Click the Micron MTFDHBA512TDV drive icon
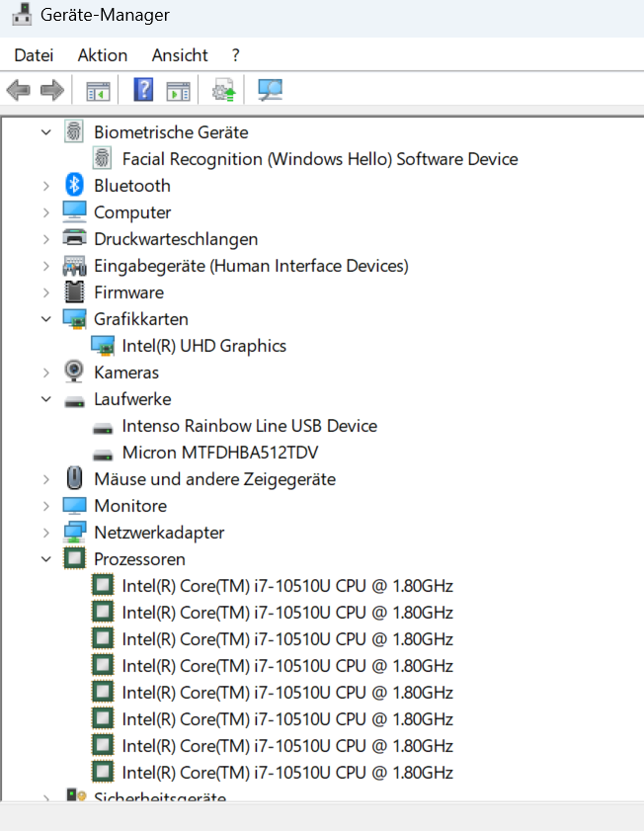 click(103, 456)
